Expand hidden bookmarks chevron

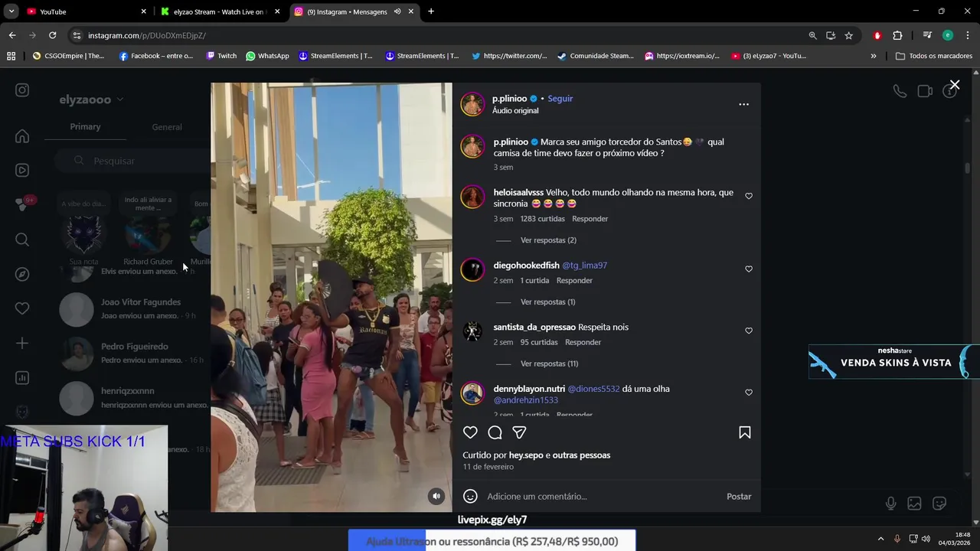(x=874, y=56)
